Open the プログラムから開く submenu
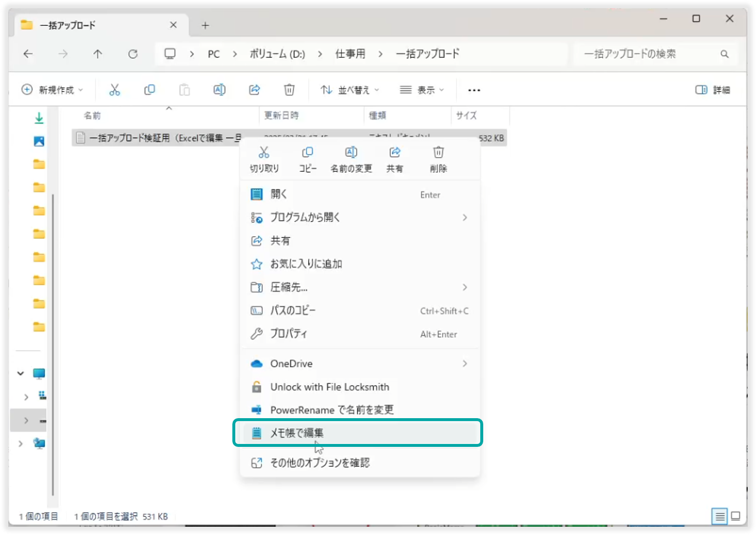Screen dimensions: 756x535 coord(359,217)
